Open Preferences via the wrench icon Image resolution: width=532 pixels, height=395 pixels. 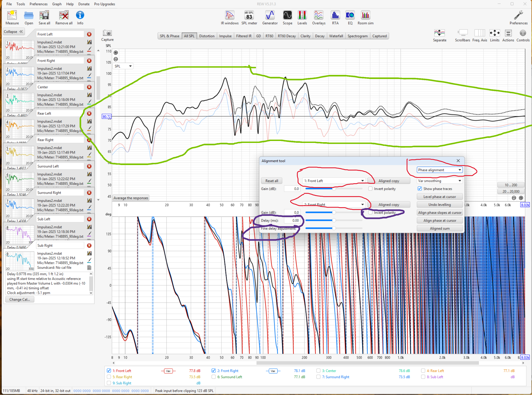518,17
